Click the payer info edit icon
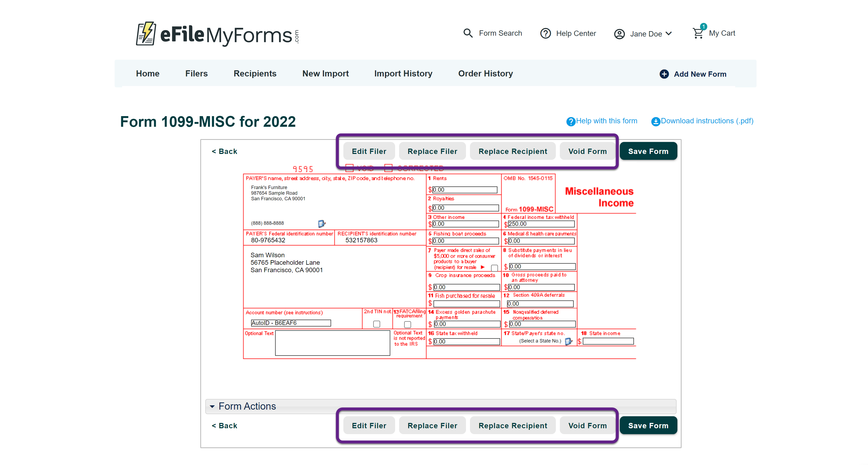The image size is (868, 465). (x=322, y=223)
